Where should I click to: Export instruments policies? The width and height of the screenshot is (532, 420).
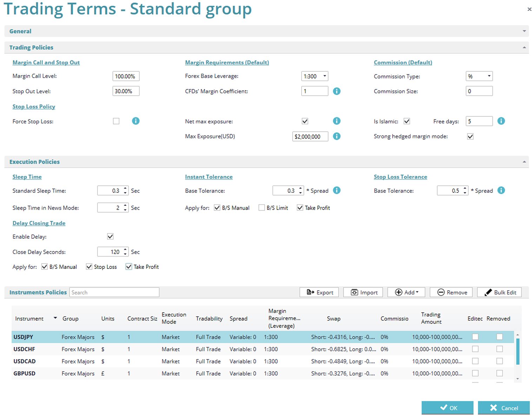pyautogui.click(x=319, y=292)
